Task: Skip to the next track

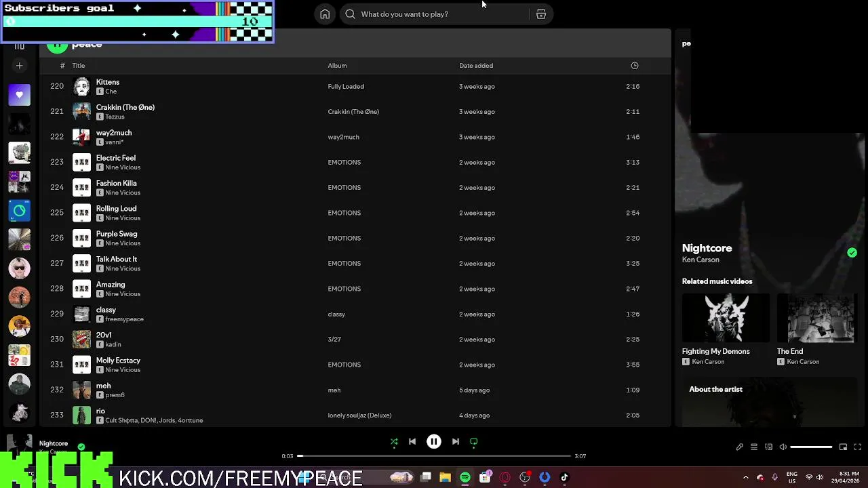Action: pos(456,442)
